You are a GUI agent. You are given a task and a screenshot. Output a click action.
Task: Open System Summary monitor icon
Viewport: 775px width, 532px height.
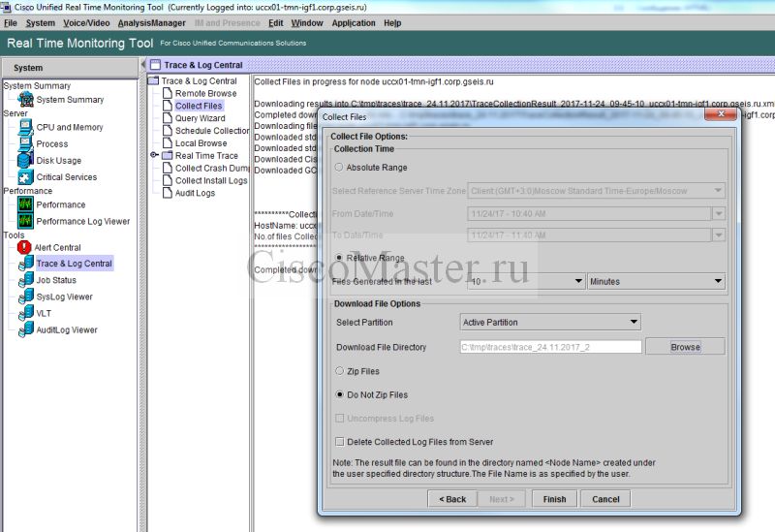pyautogui.click(x=26, y=100)
